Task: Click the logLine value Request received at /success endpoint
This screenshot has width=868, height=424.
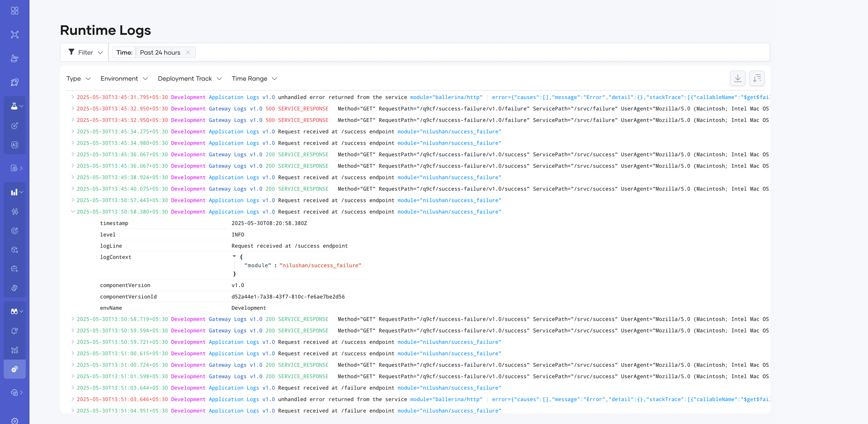Action: 289,246
